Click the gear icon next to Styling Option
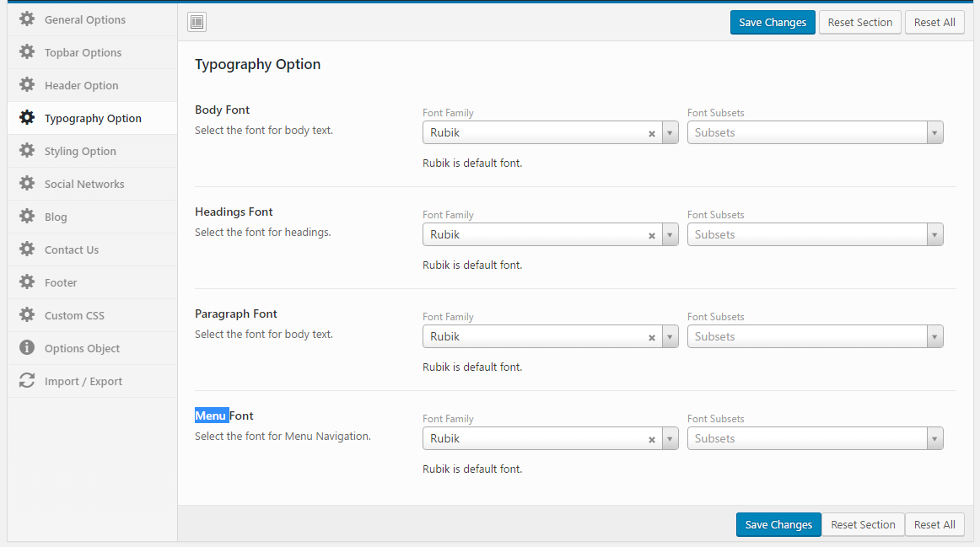The height and width of the screenshot is (547, 980). pos(27,151)
